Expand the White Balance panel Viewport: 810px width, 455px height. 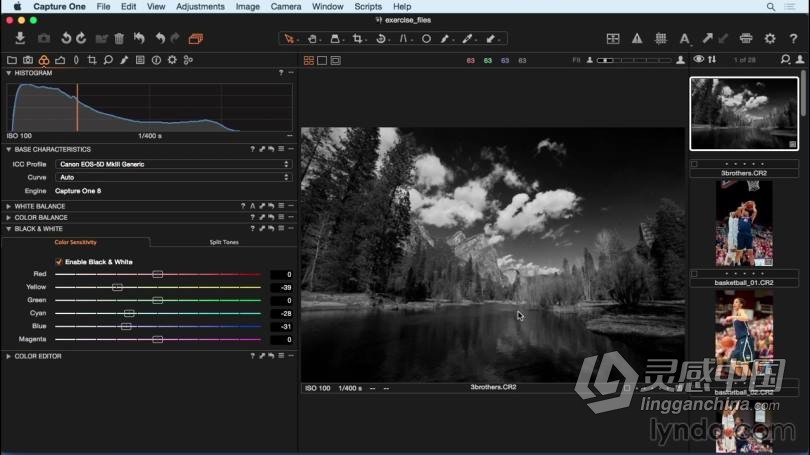coord(8,206)
